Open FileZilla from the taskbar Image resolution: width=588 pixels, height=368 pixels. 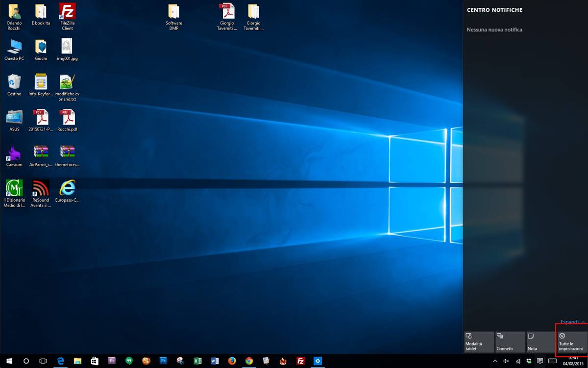(x=300, y=361)
